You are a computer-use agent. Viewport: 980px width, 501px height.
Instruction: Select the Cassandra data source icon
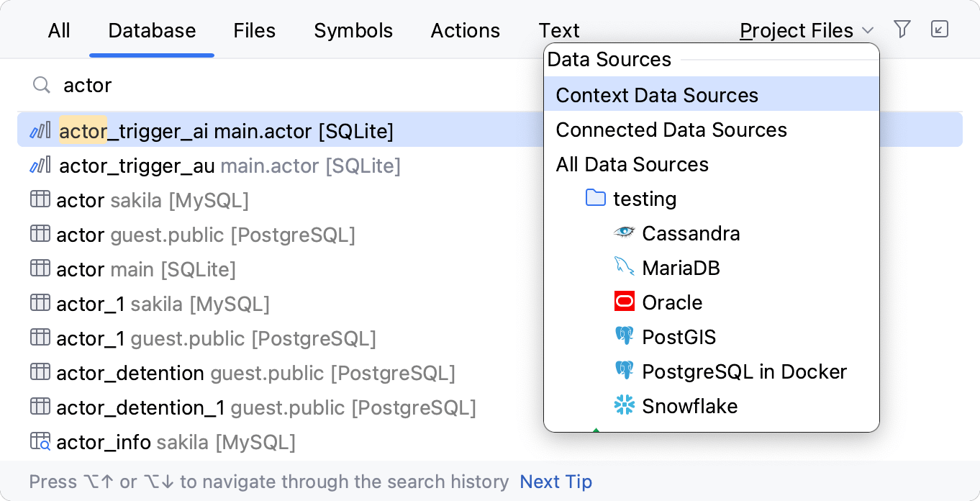point(624,233)
